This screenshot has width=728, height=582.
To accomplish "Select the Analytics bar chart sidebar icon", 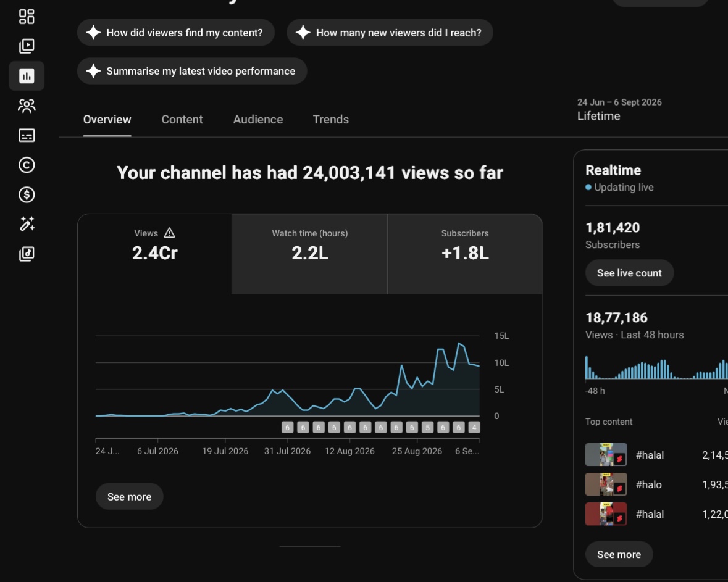I will (27, 76).
